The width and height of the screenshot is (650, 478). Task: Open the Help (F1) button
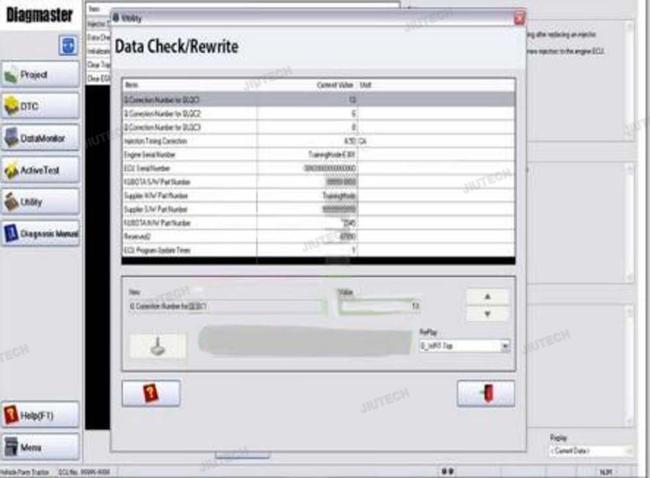point(40,413)
